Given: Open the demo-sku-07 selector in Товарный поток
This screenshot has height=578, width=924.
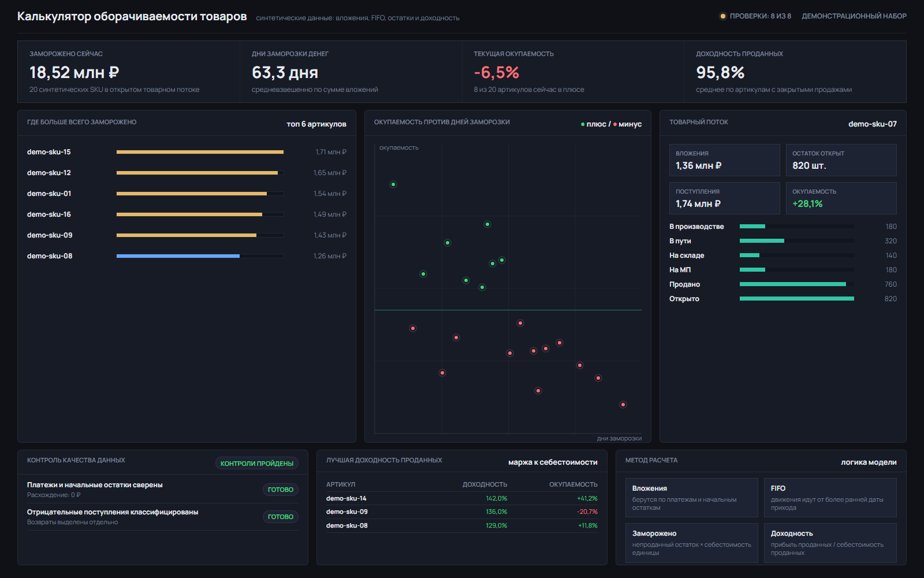Looking at the screenshot, I should pyautogui.click(x=873, y=124).
